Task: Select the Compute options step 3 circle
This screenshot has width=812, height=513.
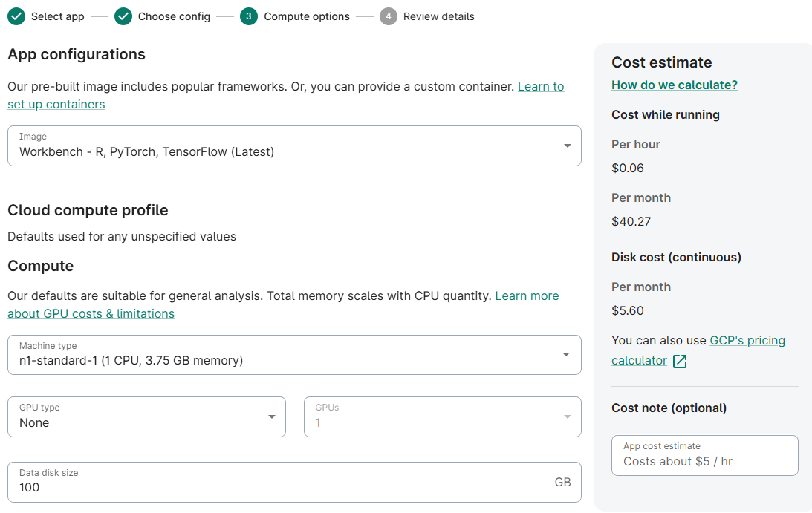Action: (247, 16)
